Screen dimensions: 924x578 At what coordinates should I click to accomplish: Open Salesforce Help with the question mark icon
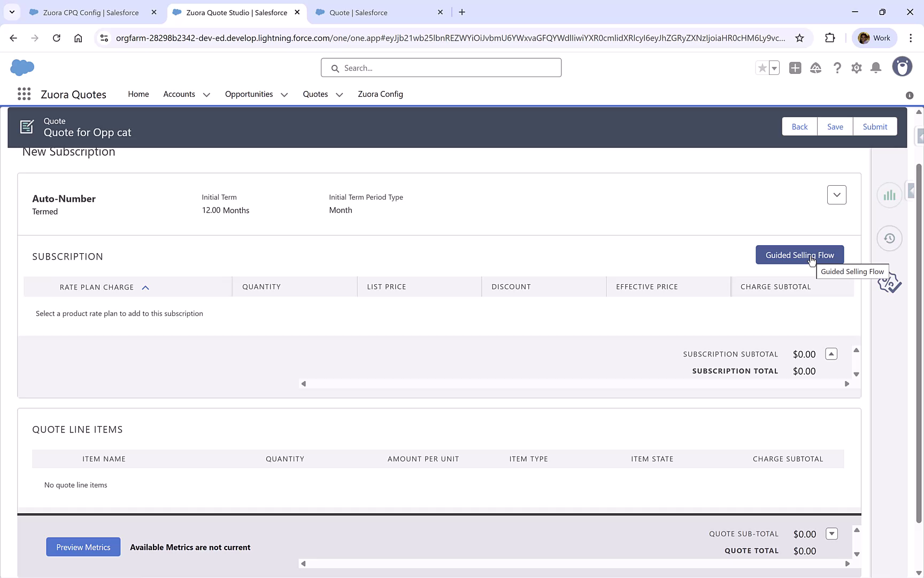coord(837,68)
